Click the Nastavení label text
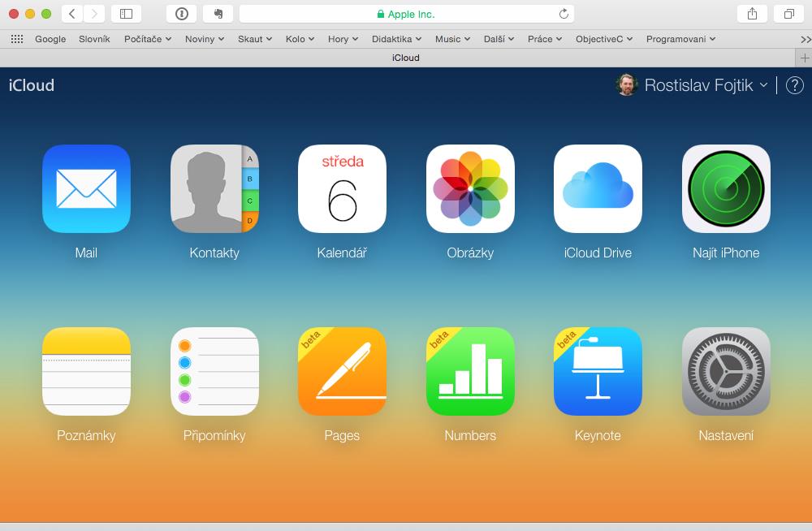 (726, 436)
